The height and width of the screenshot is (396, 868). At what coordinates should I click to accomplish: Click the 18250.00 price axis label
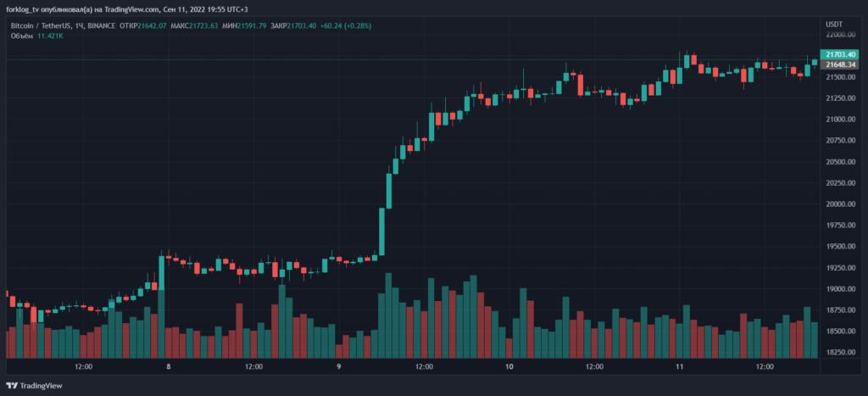(x=840, y=352)
